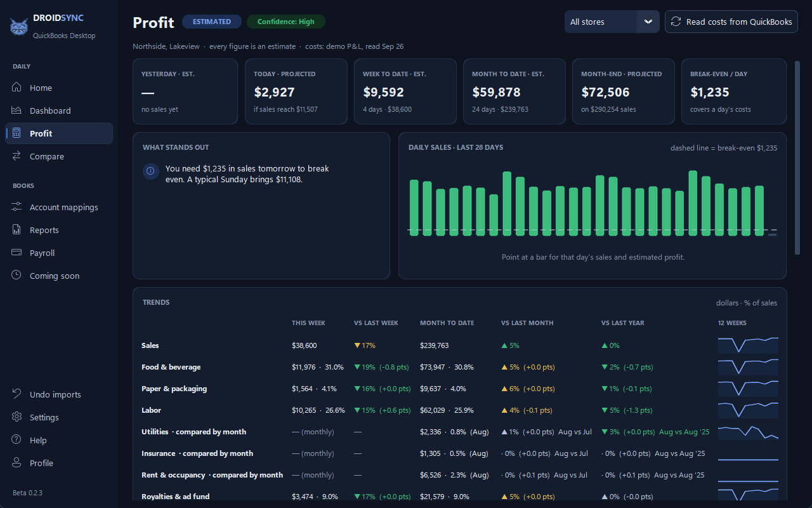Click Sales this week value $38,600
The width and height of the screenshot is (812, 508).
[304, 345]
